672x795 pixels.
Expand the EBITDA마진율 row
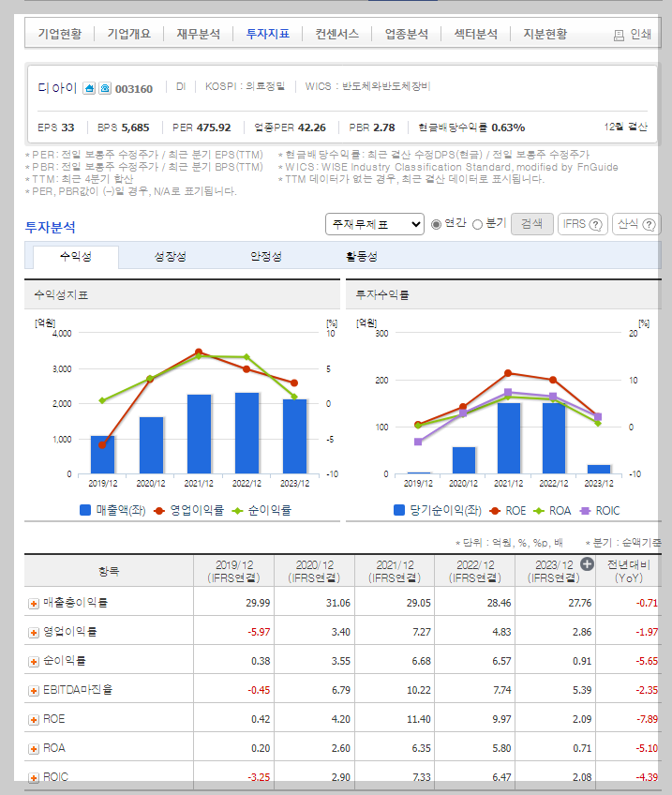click(x=34, y=691)
